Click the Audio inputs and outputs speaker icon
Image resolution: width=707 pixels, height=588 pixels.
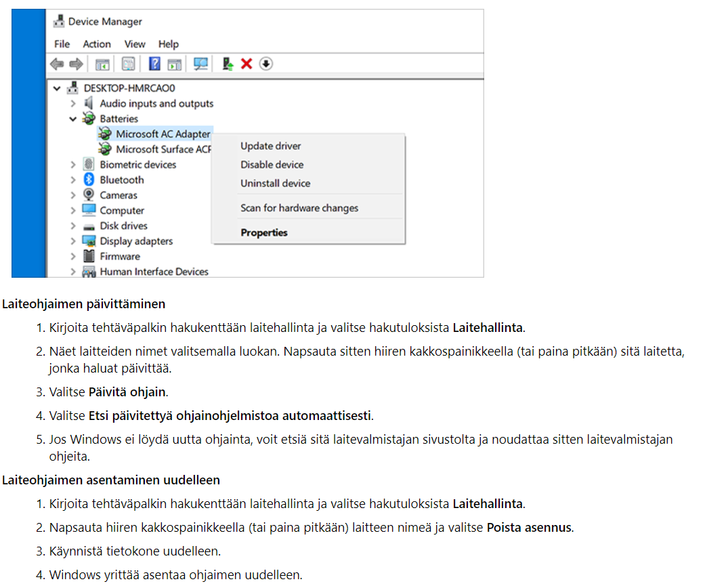88,103
